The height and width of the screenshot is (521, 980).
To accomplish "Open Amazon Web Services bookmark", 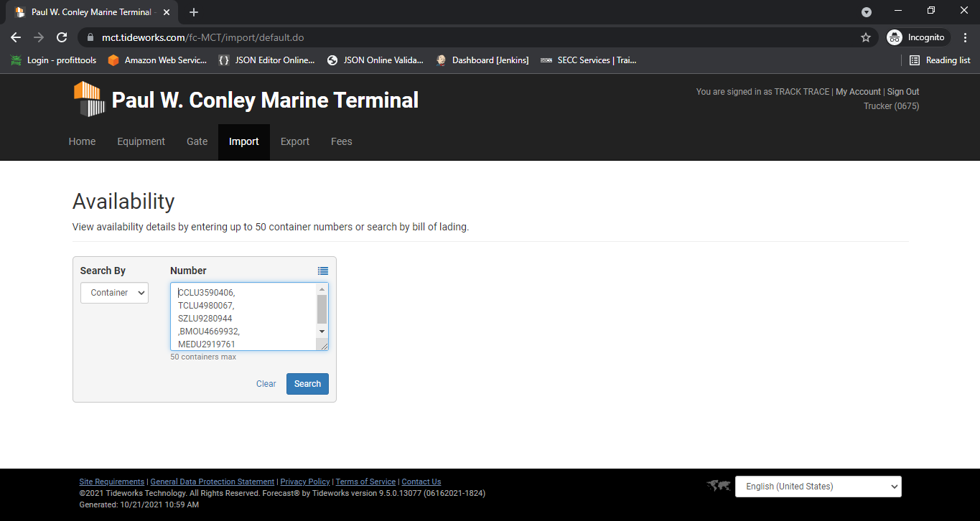I will [157, 60].
